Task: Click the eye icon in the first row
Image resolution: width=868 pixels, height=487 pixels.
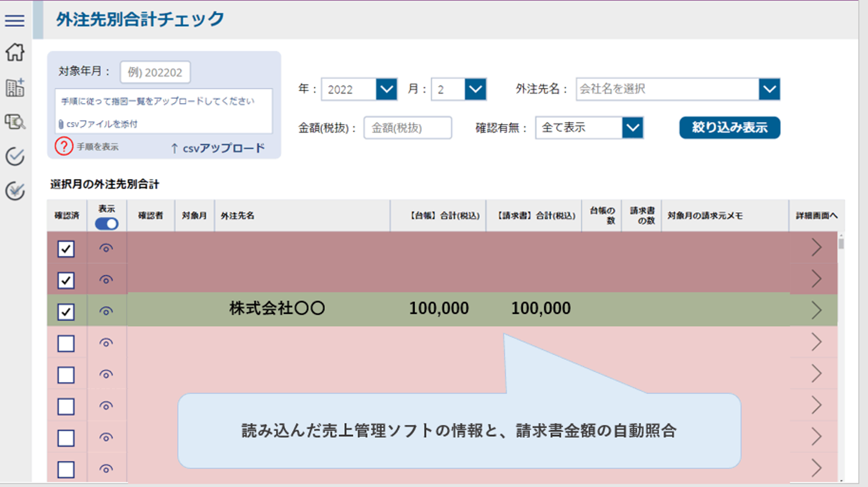Action: pyautogui.click(x=106, y=248)
